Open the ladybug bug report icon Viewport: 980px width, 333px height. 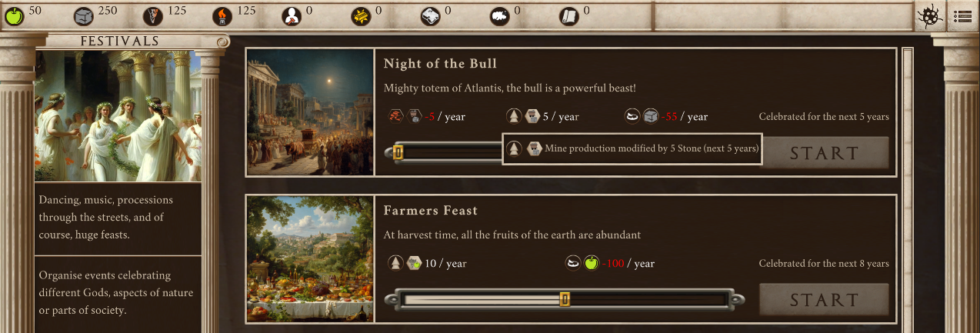pos(928,16)
